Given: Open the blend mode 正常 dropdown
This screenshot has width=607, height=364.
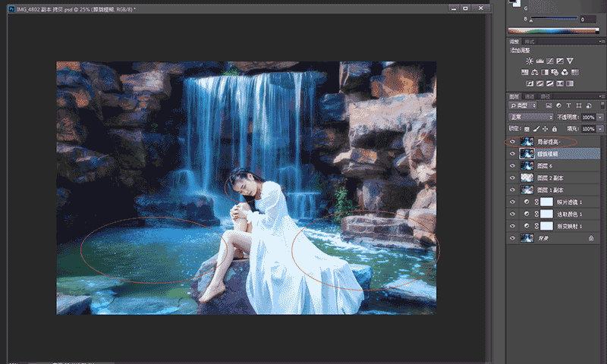Looking at the screenshot, I should point(530,118).
